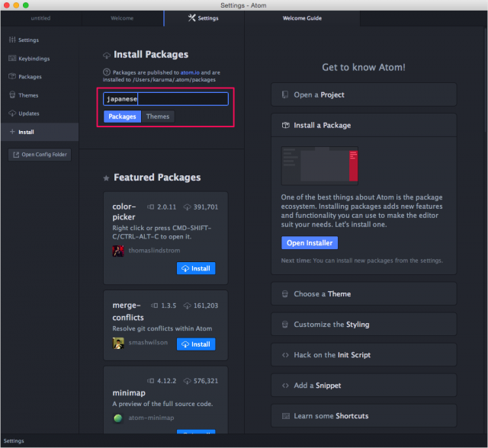
Task: Expand Hack on the Init Script section
Action: pos(364,355)
